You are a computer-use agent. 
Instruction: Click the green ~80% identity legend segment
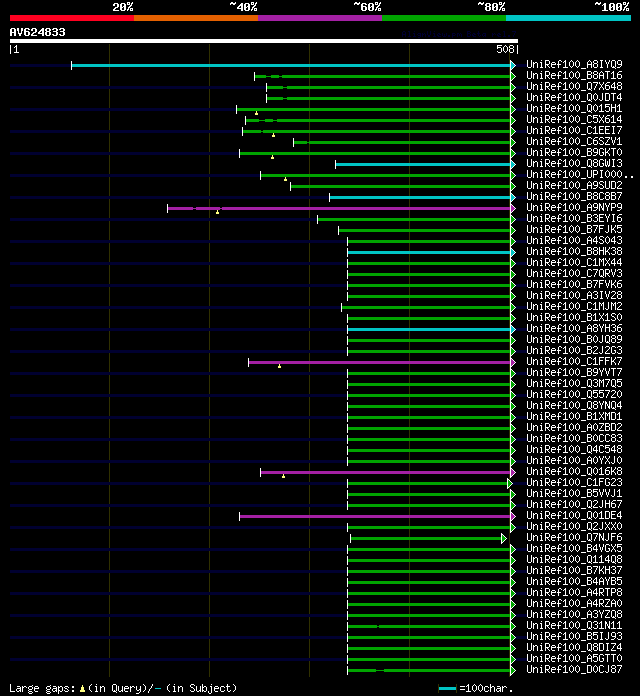pyautogui.click(x=444, y=18)
